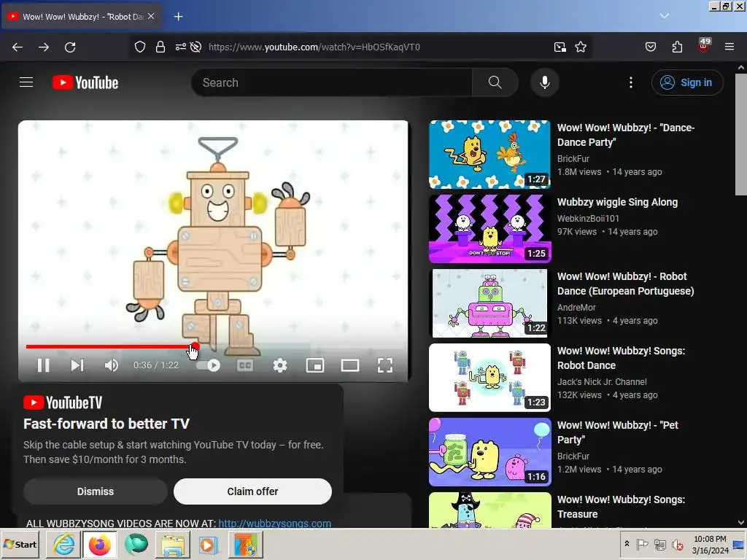Click AndreMor channel name
Viewport: 747px width, 560px height.
[576, 308]
